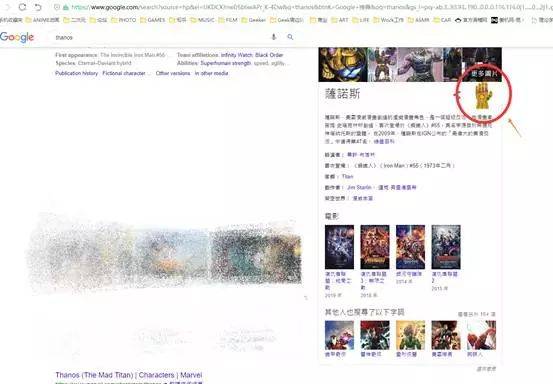
Task: Click the voice search microphone icon
Action: (x=274, y=37)
